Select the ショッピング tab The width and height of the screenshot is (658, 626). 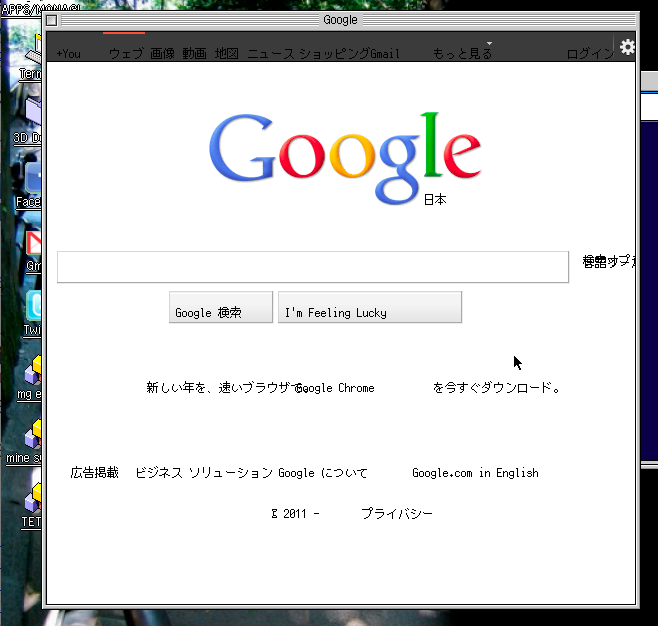point(334,54)
